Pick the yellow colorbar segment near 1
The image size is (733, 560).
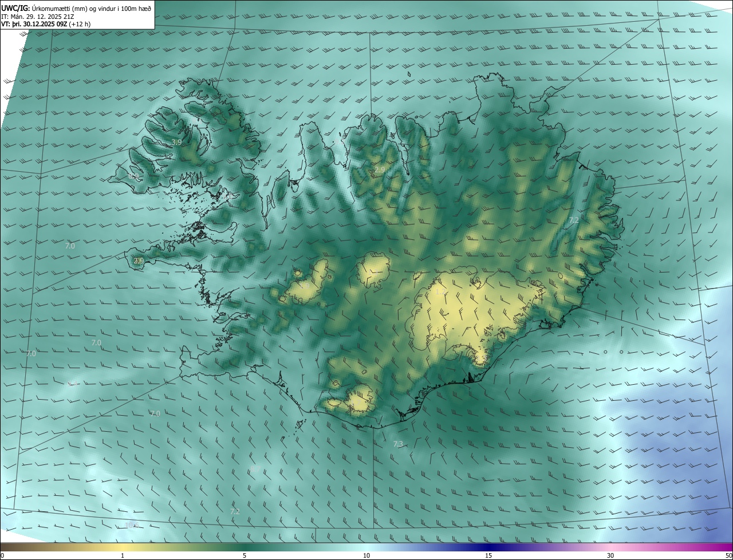pos(123,547)
